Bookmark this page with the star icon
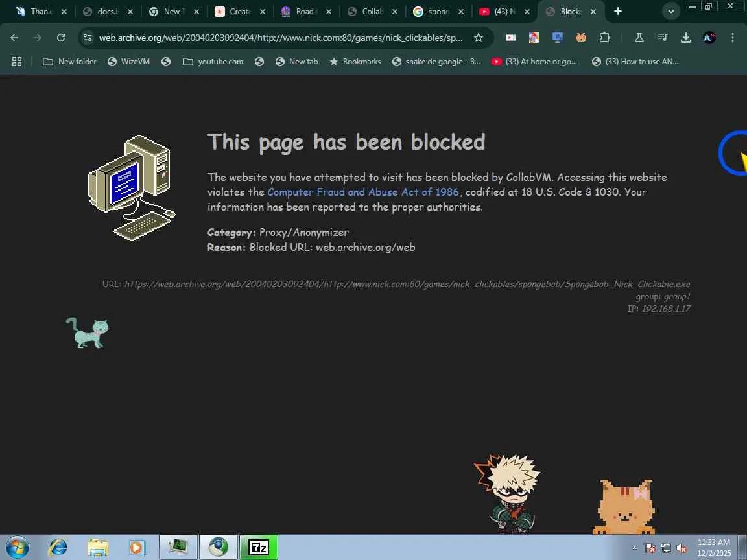The width and height of the screenshot is (747, 560). pos(479,38)
